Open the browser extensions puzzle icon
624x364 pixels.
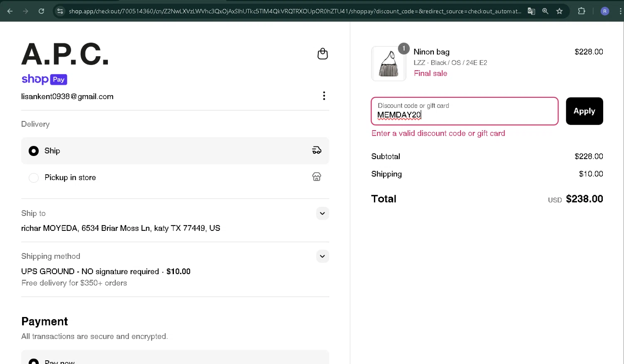point(582,11)
